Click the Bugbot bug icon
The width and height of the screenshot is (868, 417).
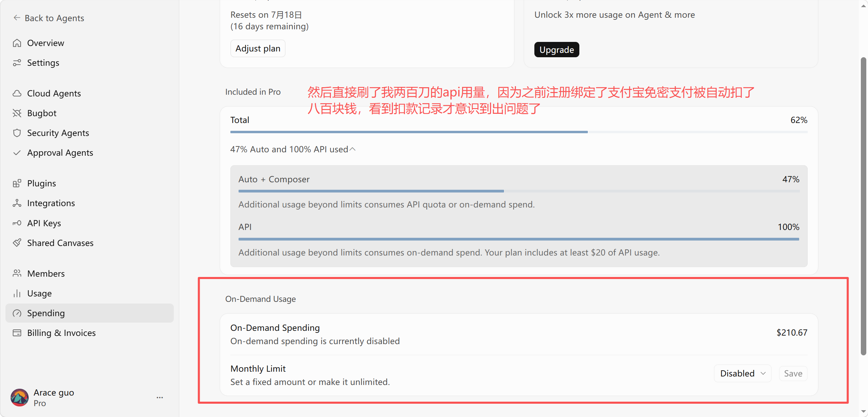tap(17, 113)
